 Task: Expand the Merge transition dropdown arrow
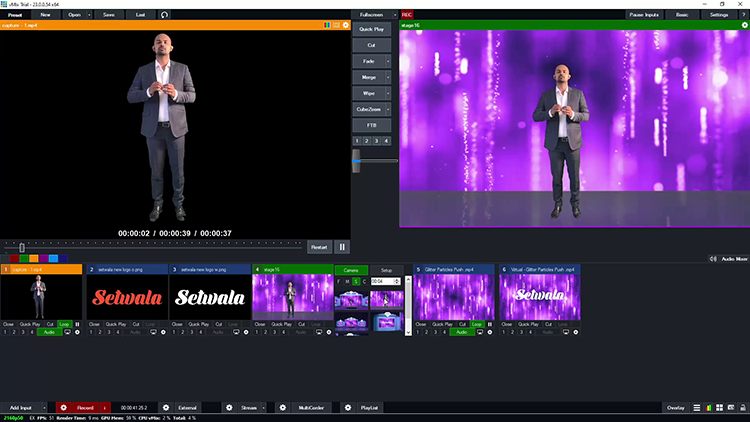pyautogui.click(x=388, y=76)
